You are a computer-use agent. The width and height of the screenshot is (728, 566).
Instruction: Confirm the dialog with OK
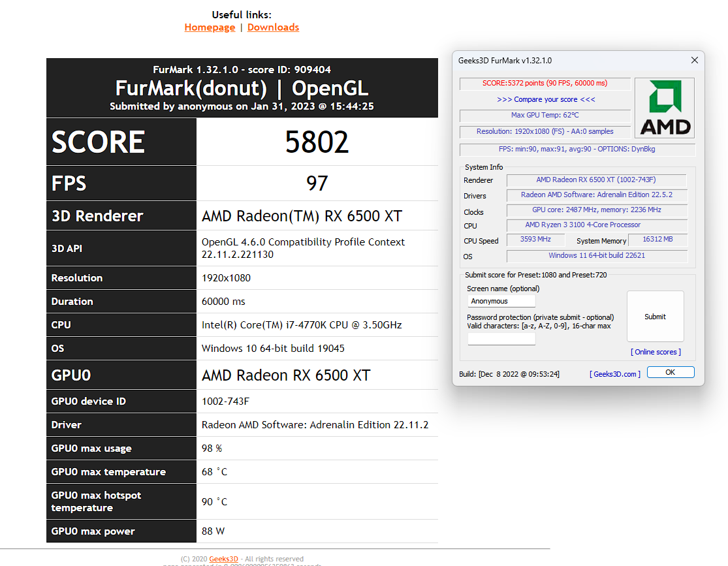670,372
